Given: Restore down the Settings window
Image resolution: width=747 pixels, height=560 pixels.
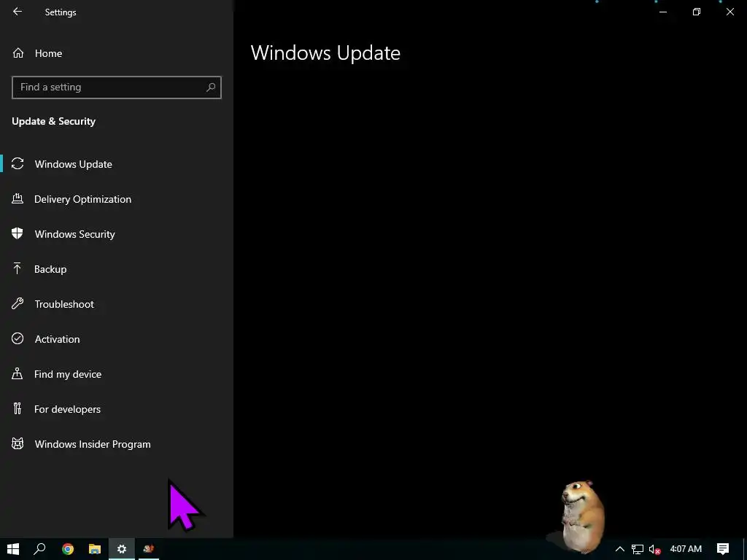Looking at the screenshot, I should point(697,12).
